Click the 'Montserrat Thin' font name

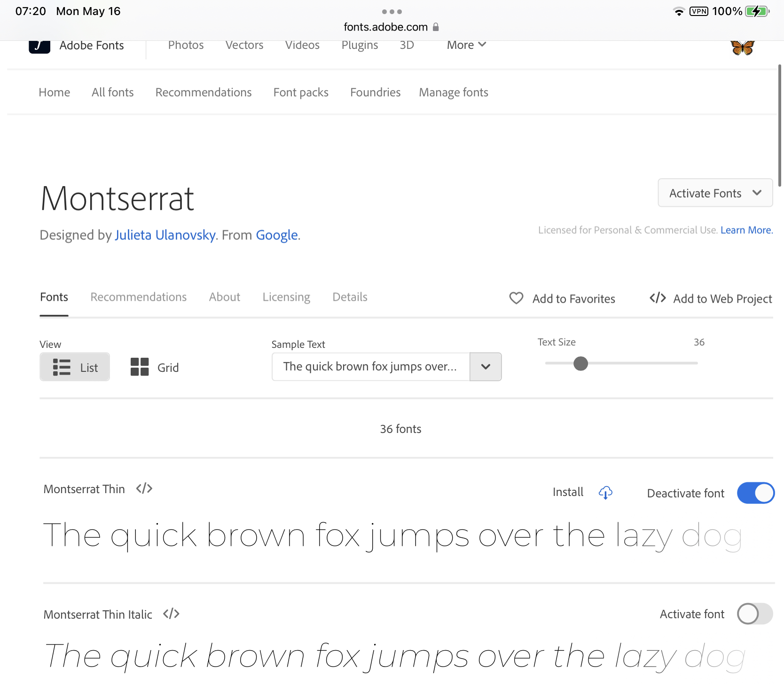click(x=84, y=489)
